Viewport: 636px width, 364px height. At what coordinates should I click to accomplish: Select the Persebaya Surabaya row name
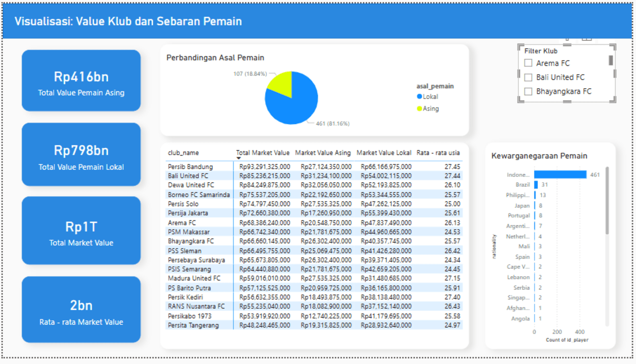point(196,260)
